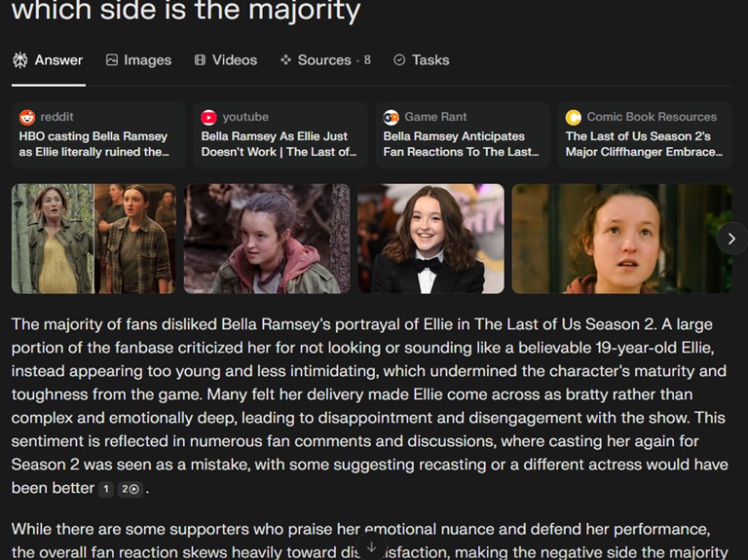Click the Images tab picture icon
The image size is (748, 560).
tap(112, 60)
